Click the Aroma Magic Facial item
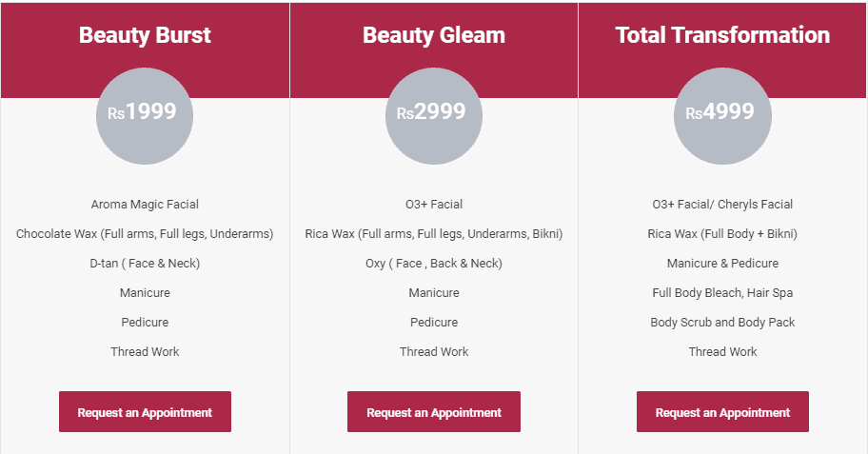 pos(145,205)
